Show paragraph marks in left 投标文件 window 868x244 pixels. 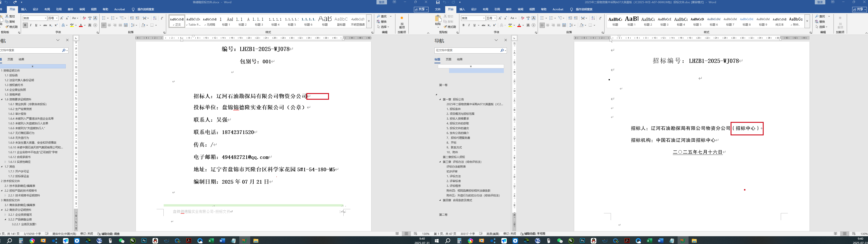[x=162, y=18]
